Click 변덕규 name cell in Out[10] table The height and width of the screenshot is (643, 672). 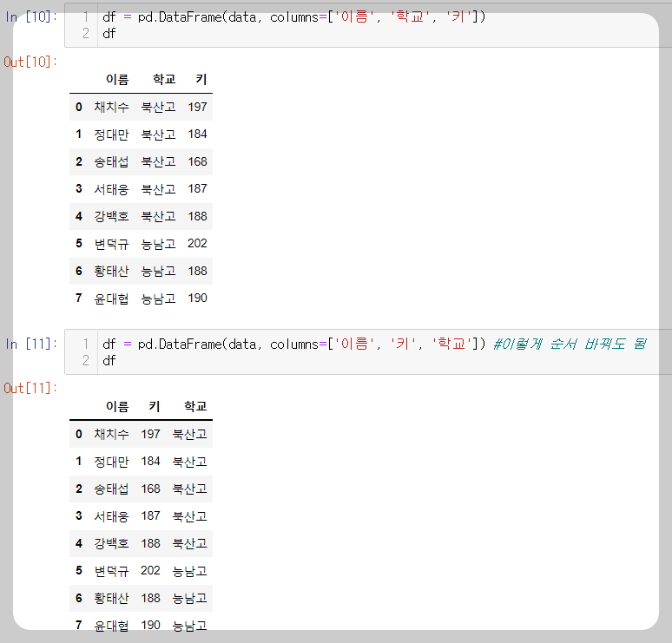tap(111, 244)
